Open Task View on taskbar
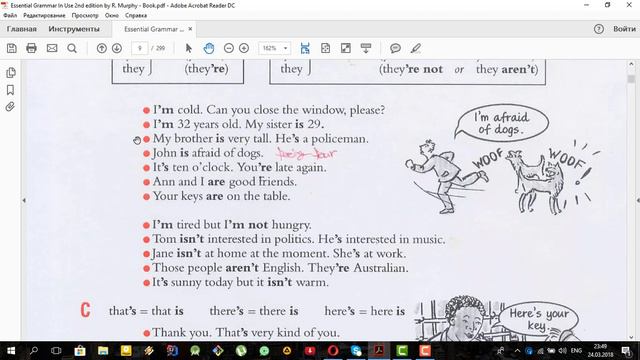 (x=56, y=351)
